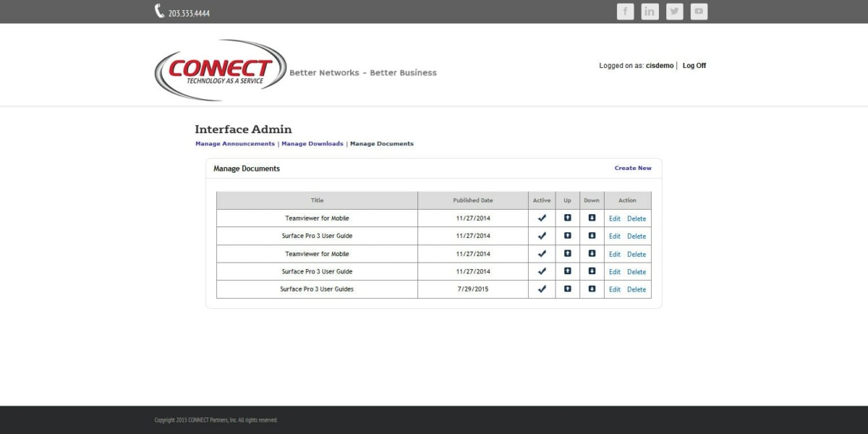Delete the second Surface Pro 3 User Guide entry

[x=637, y=272]
